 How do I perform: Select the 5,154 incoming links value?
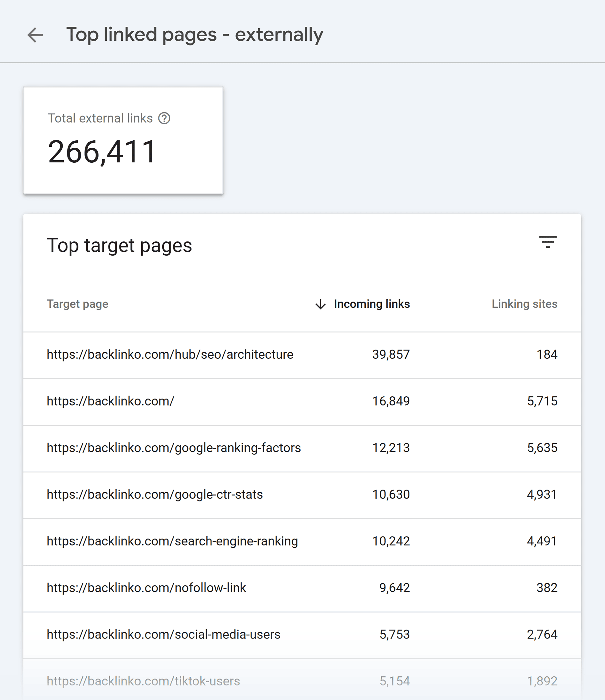(x=394, y=681)
